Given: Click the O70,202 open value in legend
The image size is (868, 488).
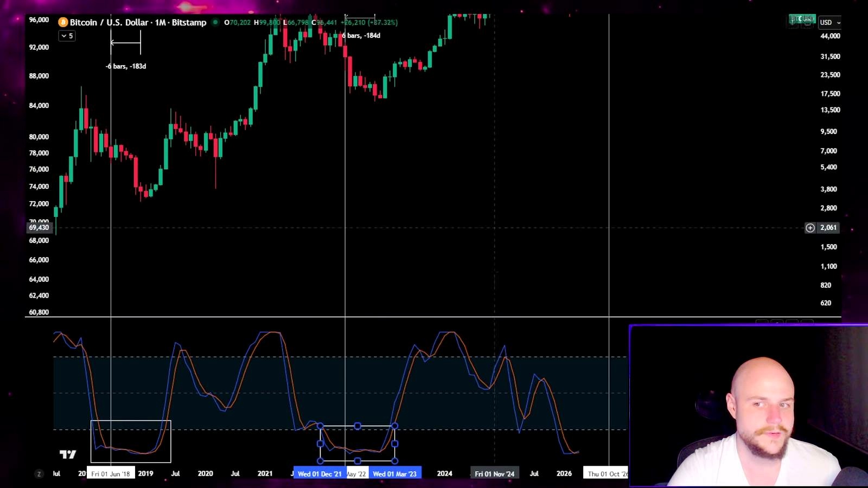Looking at the screenshot, I should click(x=237, y=22).
